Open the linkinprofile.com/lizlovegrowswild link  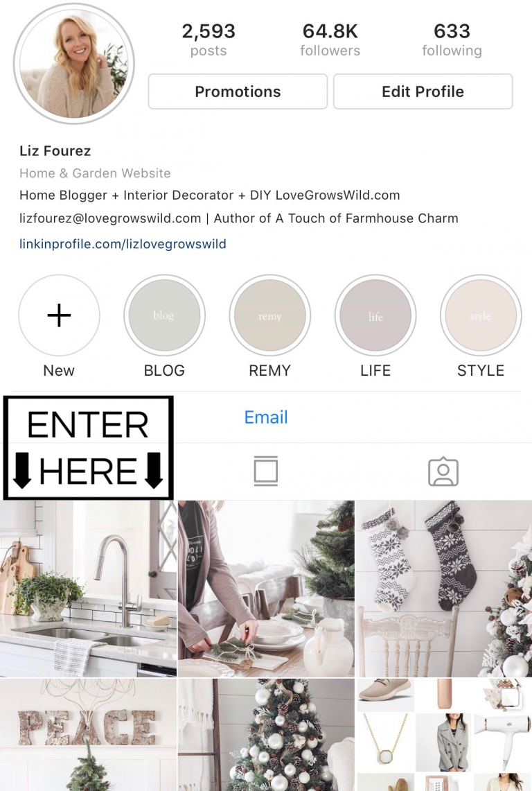tap(123, 244)
